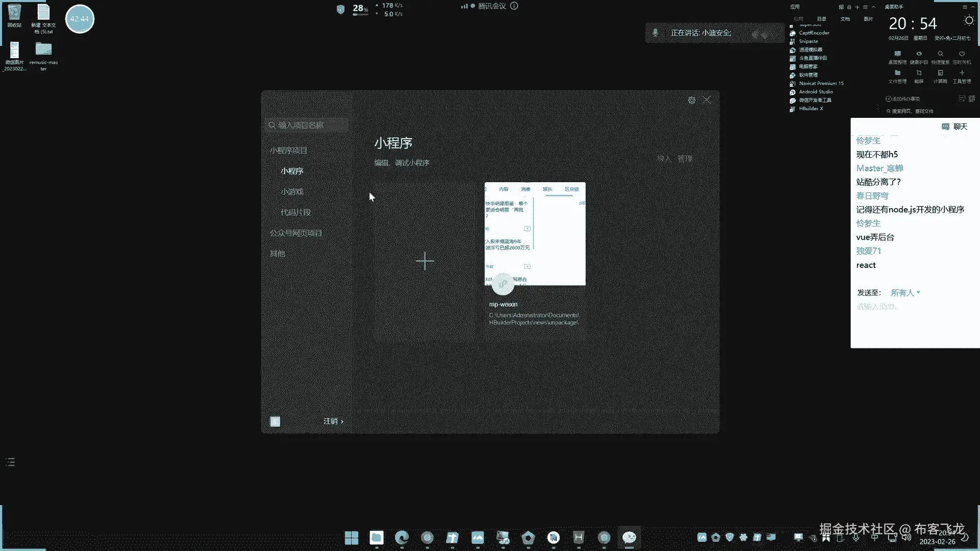Select 小游戏 in the sidebar
The image size is (980, 551).
point(292,192)
